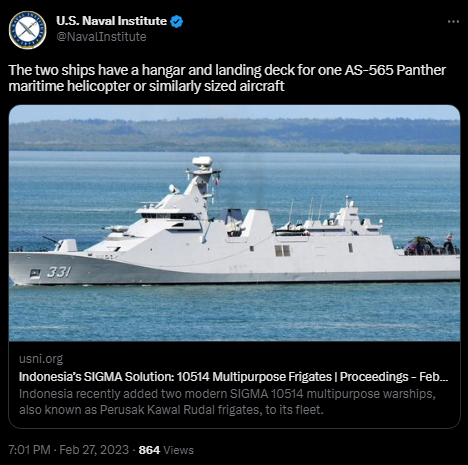Click the Feb 27, 2023 date text
Image resolution: width=468 pixels, height=465 pixels.
pyautogui.click(x=94, y=450)
